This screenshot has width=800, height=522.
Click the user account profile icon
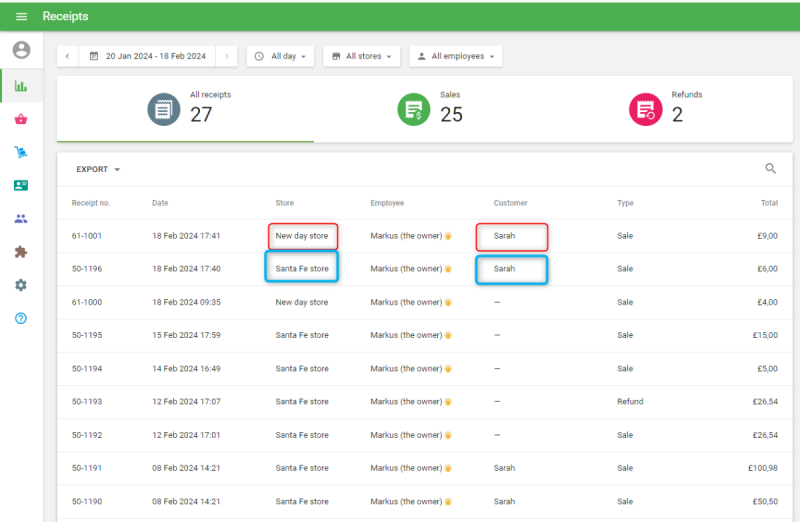point(21,50)
